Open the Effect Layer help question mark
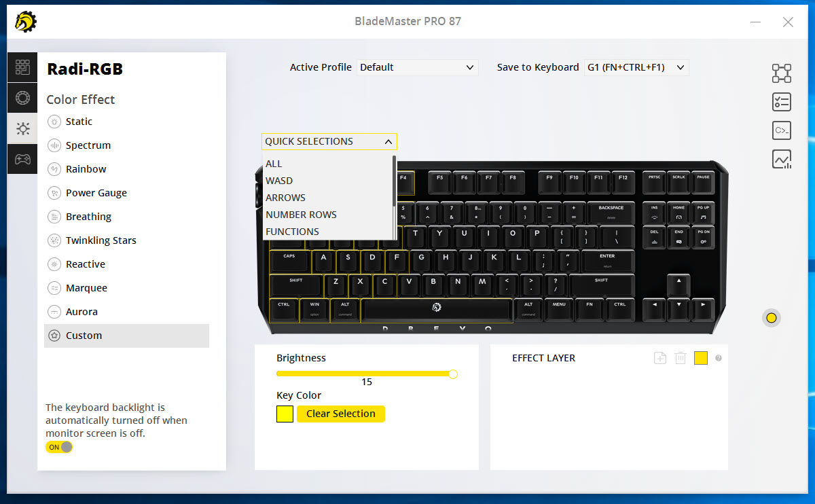815x504 pixels. click(x=719, y=358)
